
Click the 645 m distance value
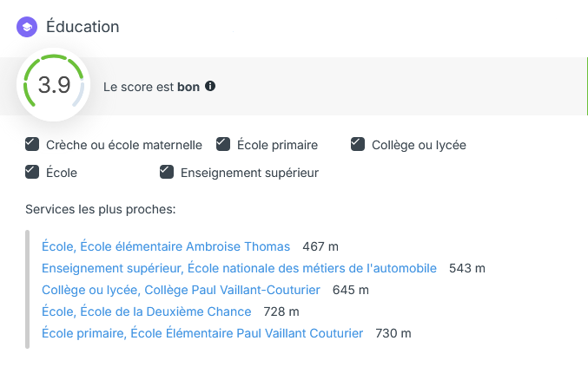pyautogui.click(x=351, y=290)
